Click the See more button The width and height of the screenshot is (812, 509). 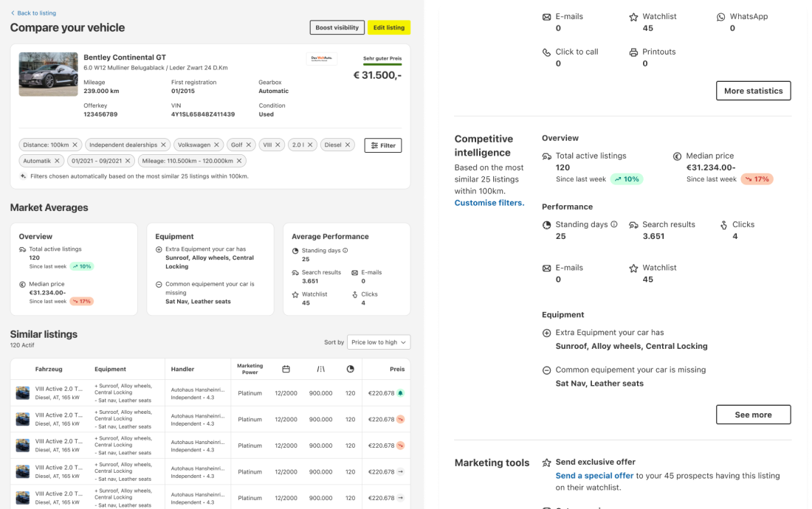click(x=754, y=415)
